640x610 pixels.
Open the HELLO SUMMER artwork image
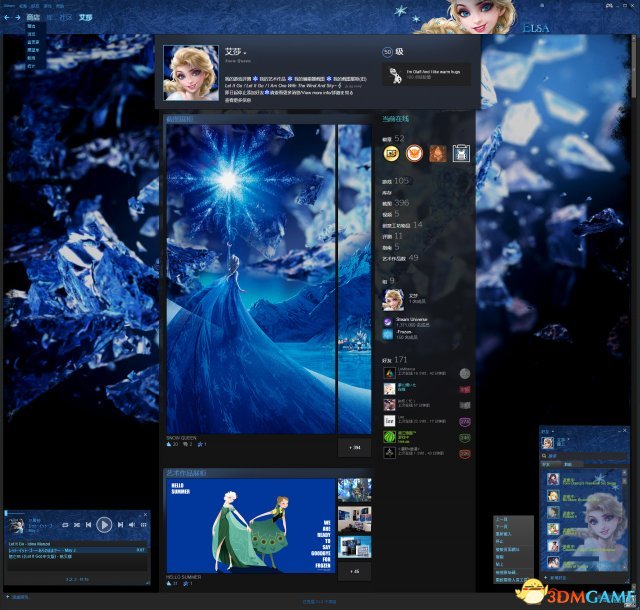pos(251,526)
